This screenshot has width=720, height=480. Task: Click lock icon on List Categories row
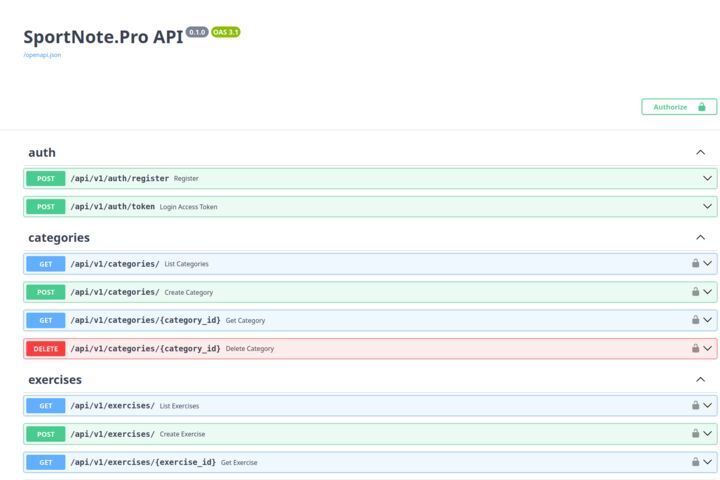(x=695, y=263)
